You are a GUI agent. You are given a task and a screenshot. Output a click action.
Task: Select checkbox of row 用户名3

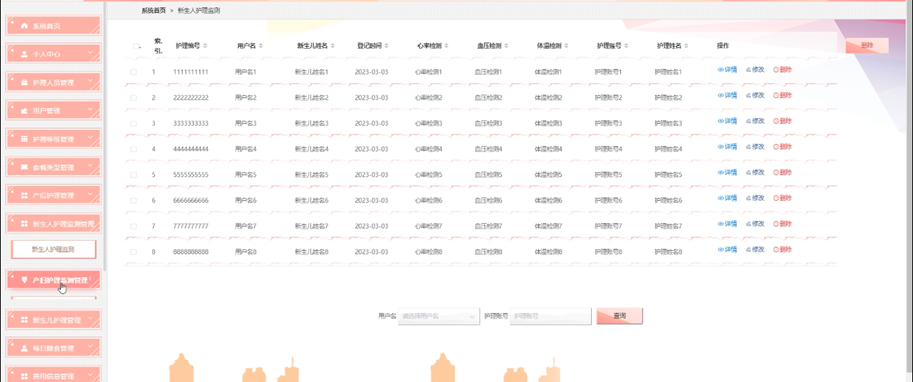tap(133, 123)
